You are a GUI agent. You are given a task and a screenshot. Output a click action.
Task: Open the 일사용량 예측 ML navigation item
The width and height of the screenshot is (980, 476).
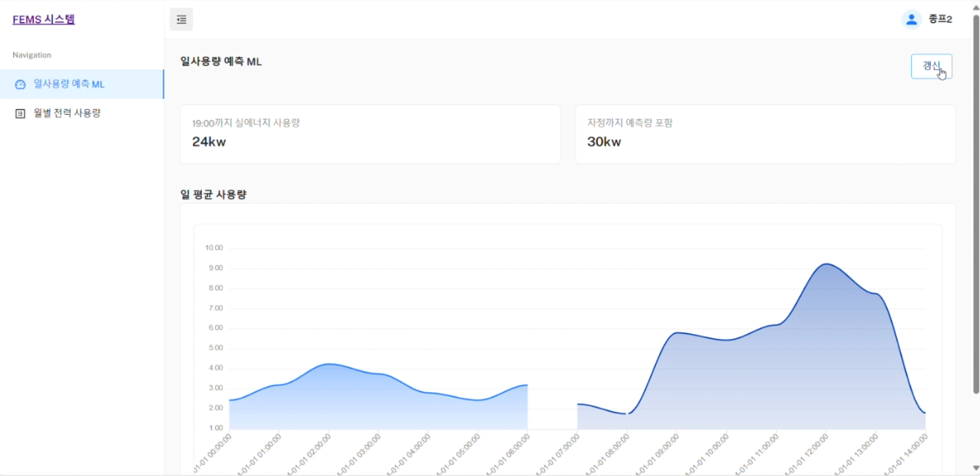pos(69,85)
